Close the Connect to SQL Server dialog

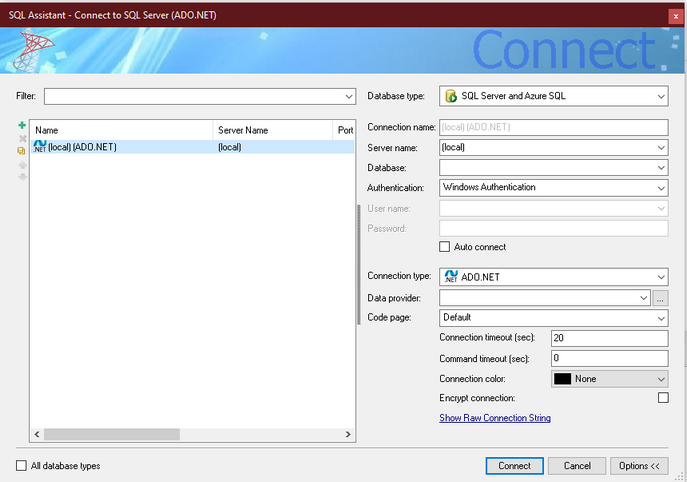(676, 16)
